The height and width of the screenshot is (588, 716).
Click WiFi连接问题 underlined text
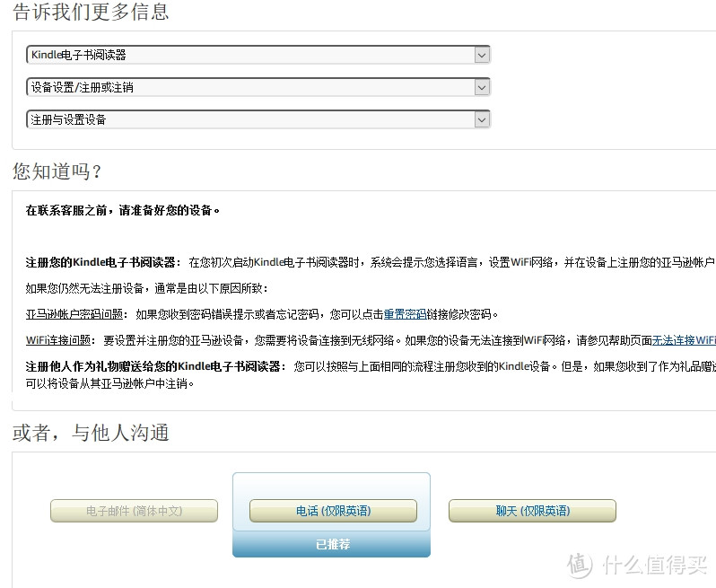(x=58, y=340)
